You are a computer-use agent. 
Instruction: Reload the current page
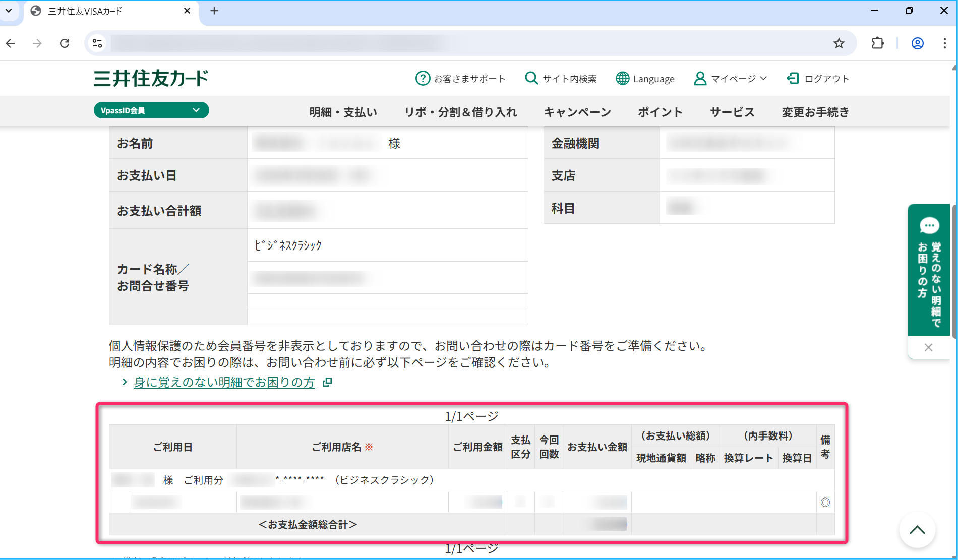click(65, 43)
